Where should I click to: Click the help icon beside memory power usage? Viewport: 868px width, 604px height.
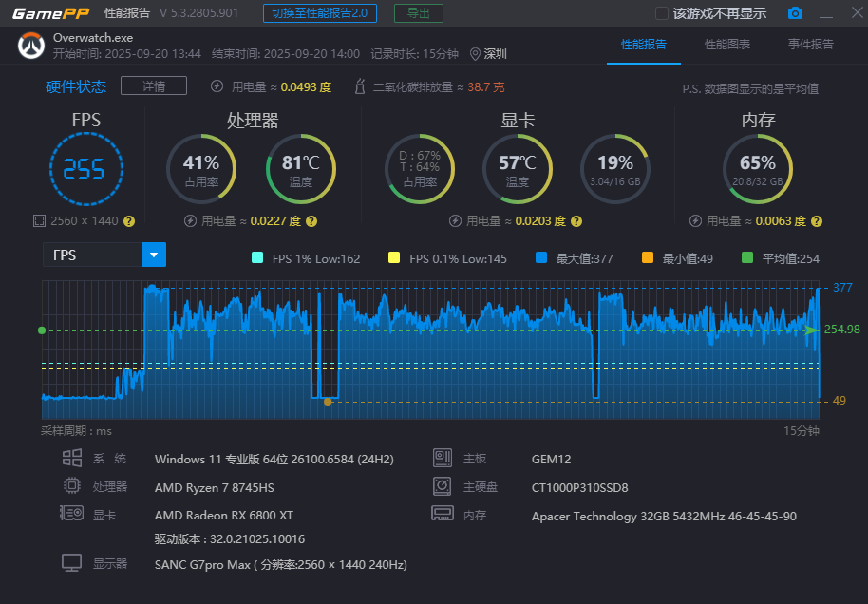pyautogui.click(x=816, y=221)
